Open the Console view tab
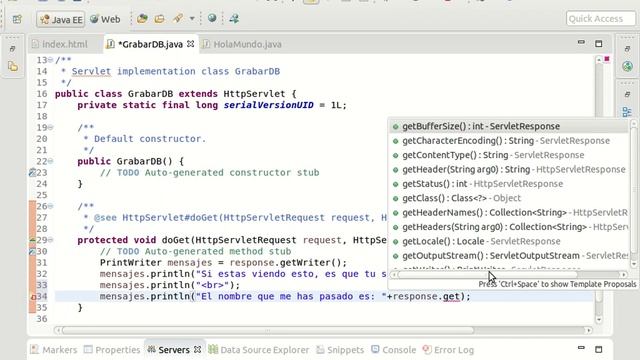Viewport: 640px width, 360px height. coord(394,350)
